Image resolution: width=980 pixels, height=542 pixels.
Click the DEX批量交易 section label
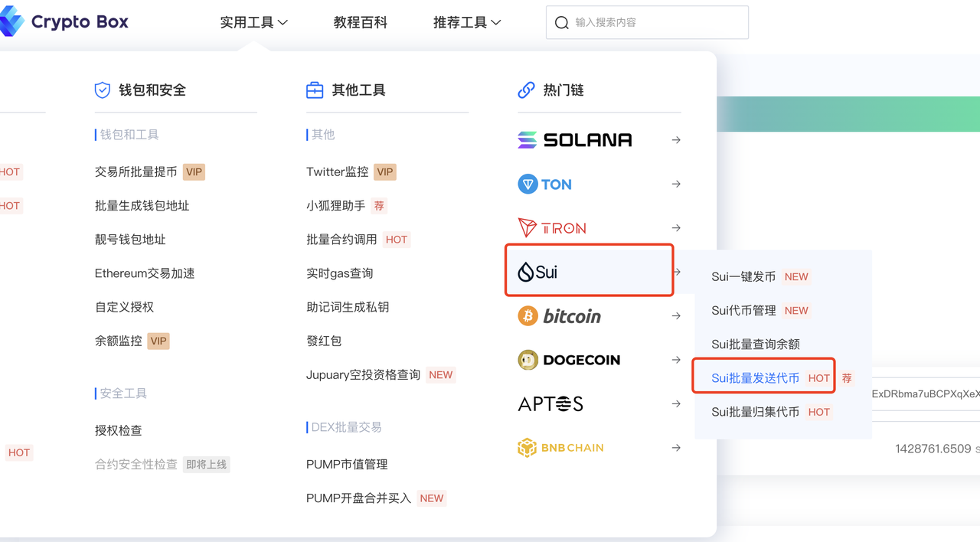[346, 427]
